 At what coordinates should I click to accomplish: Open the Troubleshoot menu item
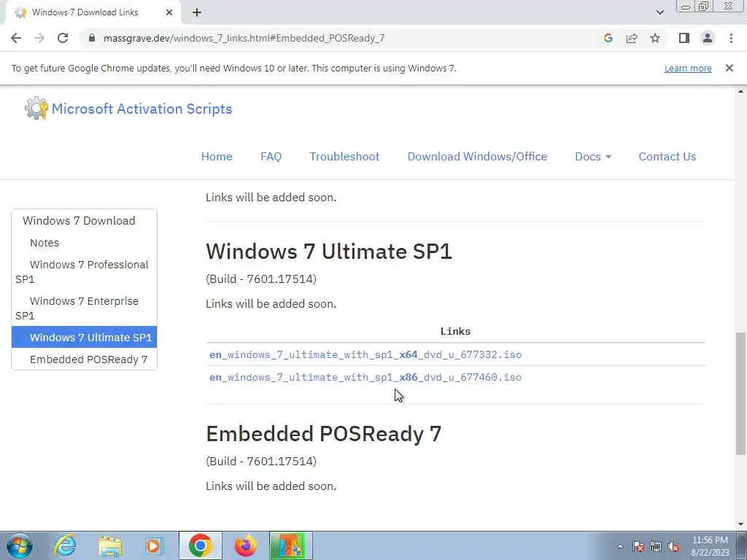click(x=344, y=156)
